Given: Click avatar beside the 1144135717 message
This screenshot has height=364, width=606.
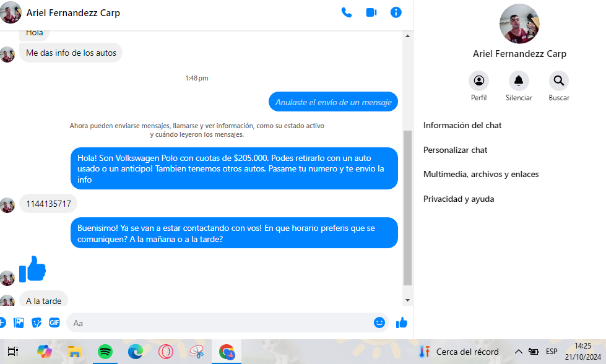Looking at the screenshot, I should 7,205.
